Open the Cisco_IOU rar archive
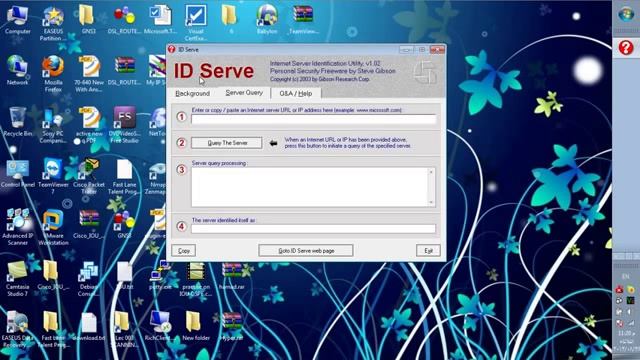Image resolution: width=640 pixels, height=360 pixels. point(88,224)
